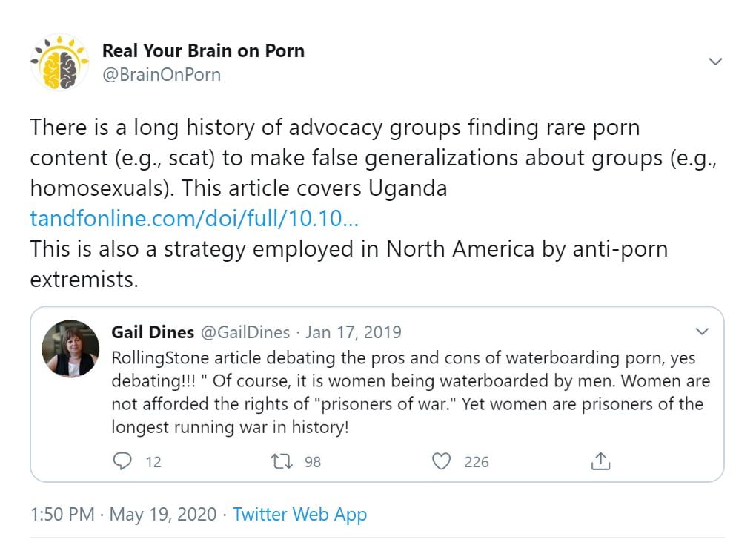Click the share upload icon
The height and width of the screenshot is (554, 756).
(x=600, y=461)
